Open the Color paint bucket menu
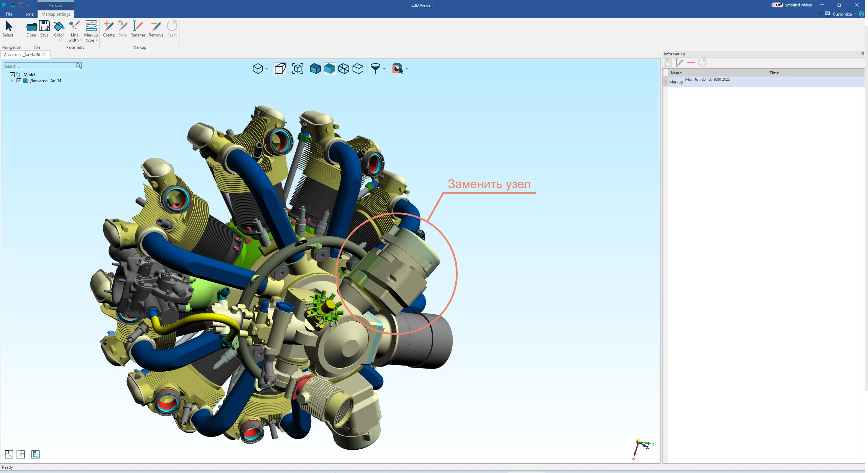 [x=59, y=31]
